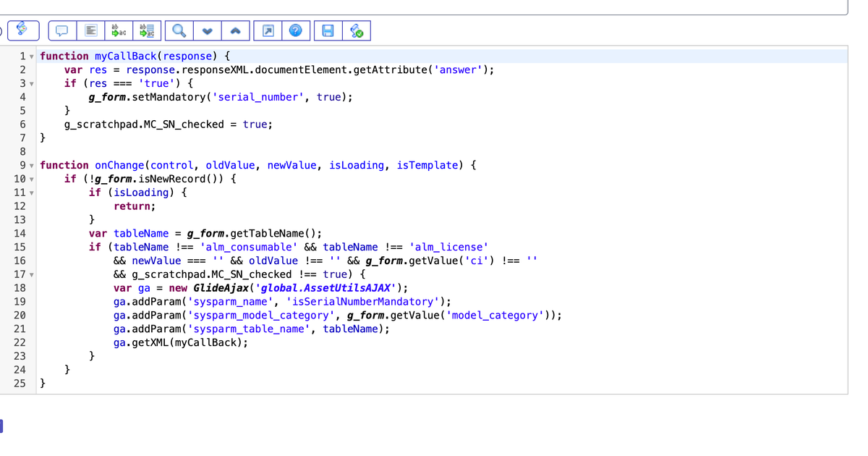Open the replace all icon
Viewport: 868px width, 456px height.
[148, 31]
